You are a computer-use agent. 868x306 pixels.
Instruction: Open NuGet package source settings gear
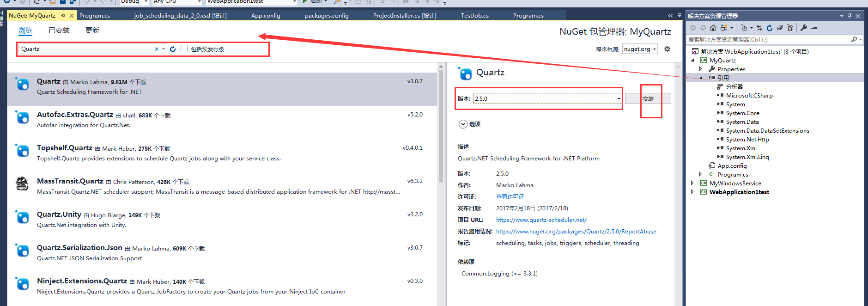(667, 49)
